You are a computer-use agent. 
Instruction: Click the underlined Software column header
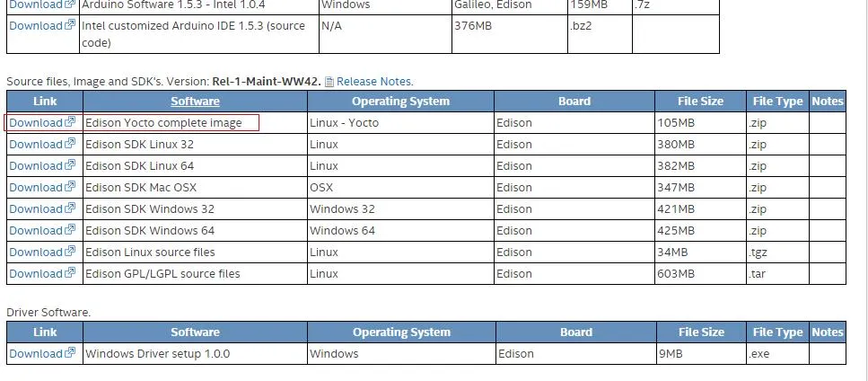click(x=195, y=102)
